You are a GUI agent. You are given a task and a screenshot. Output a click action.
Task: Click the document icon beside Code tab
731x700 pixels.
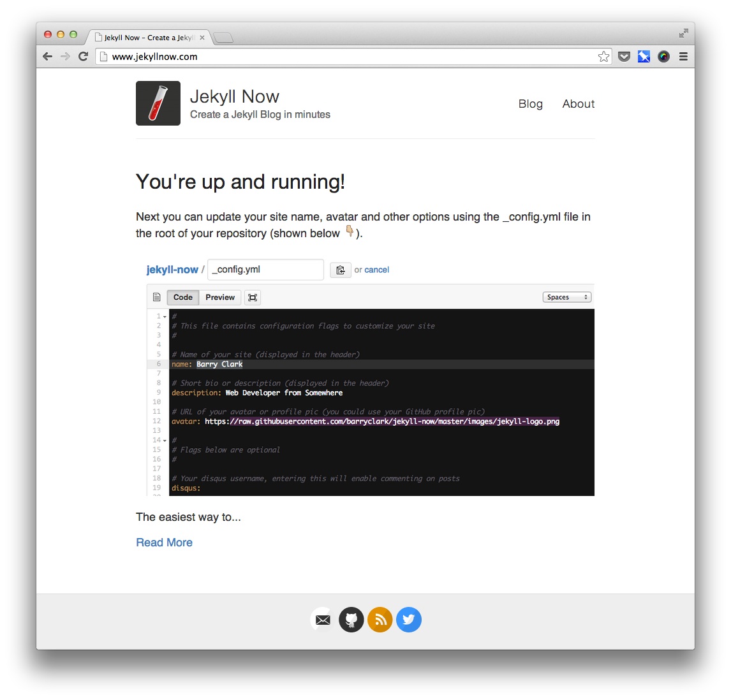156,296
